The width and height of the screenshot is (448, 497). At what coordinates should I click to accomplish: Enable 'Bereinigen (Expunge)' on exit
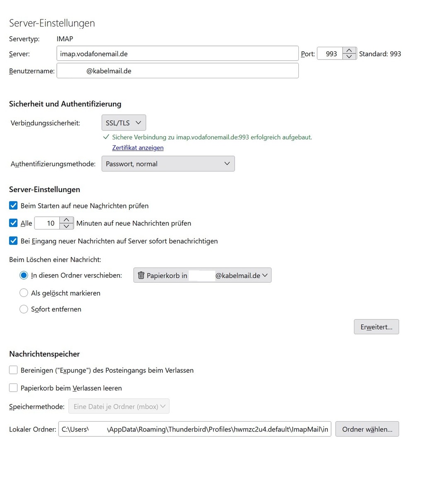click(13, 370)
